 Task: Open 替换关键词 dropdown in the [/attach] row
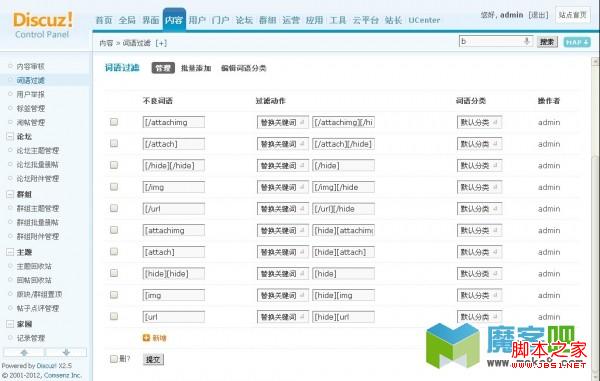[x=282, y=144]
